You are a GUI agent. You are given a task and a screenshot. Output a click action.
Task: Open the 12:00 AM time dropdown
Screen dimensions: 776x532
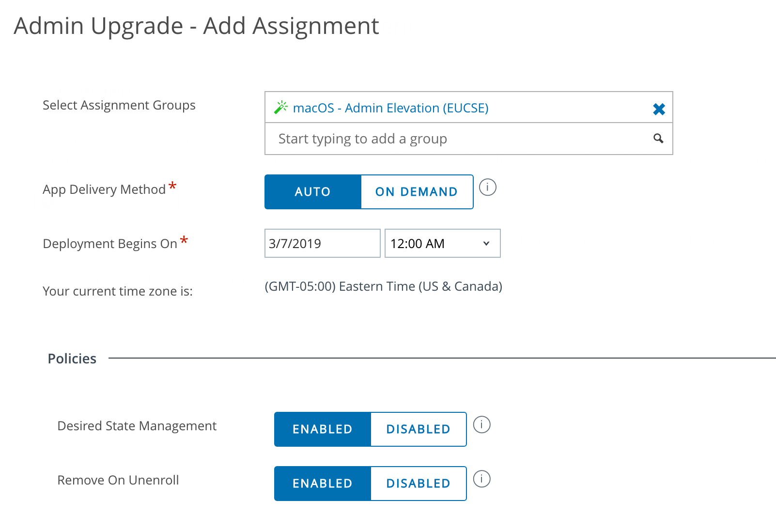click(x=442, y=243)
